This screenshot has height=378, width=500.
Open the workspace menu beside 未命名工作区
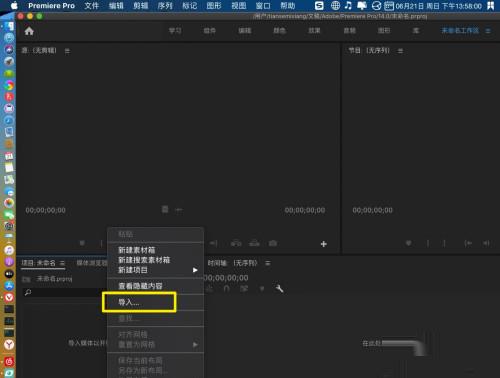coord(488,31)
